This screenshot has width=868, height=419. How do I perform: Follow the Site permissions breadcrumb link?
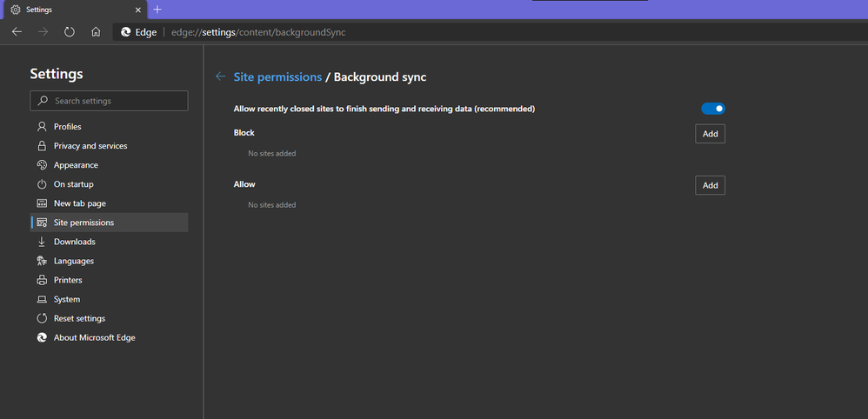coord(277,77)
